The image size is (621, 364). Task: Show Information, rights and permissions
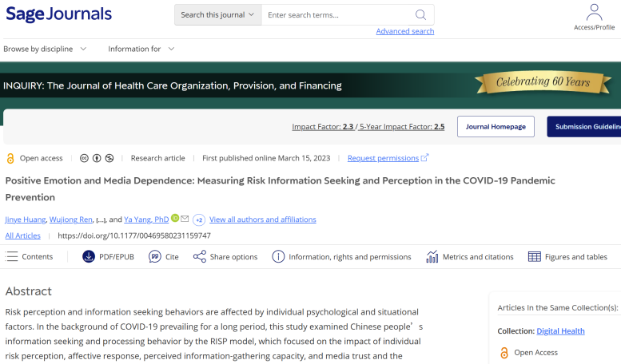[341, 257]
